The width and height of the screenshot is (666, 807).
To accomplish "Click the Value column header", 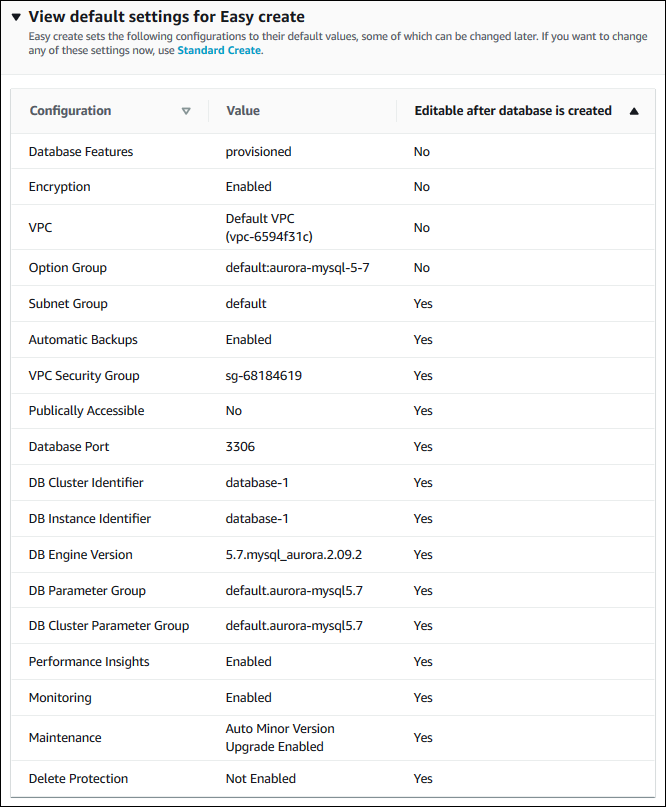I will tap(243, 111).
